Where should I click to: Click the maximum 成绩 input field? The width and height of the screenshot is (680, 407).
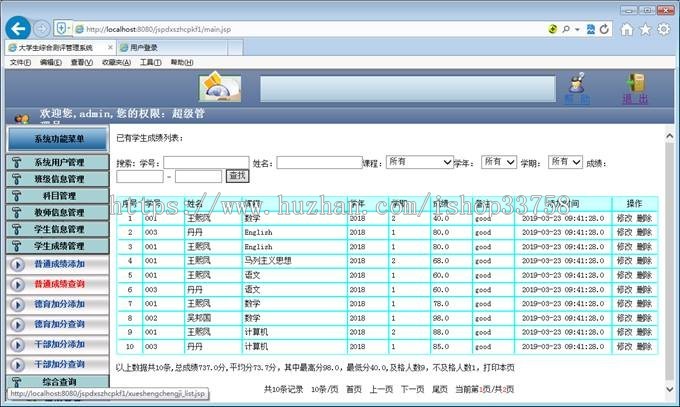[198, 176]
